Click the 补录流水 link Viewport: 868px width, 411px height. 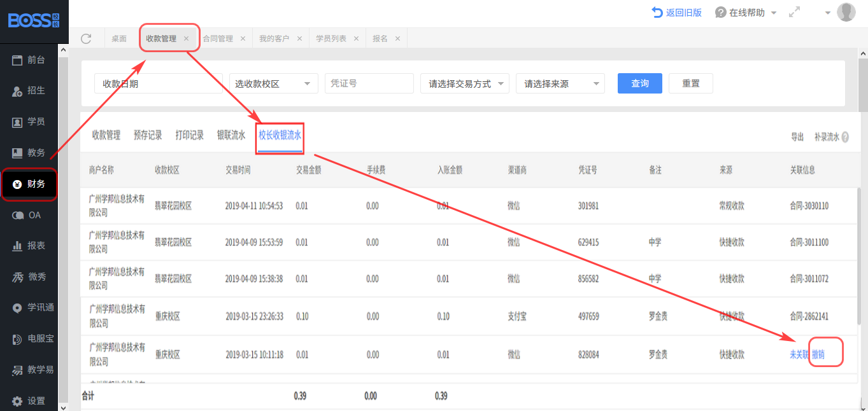(x=827, y=137)
